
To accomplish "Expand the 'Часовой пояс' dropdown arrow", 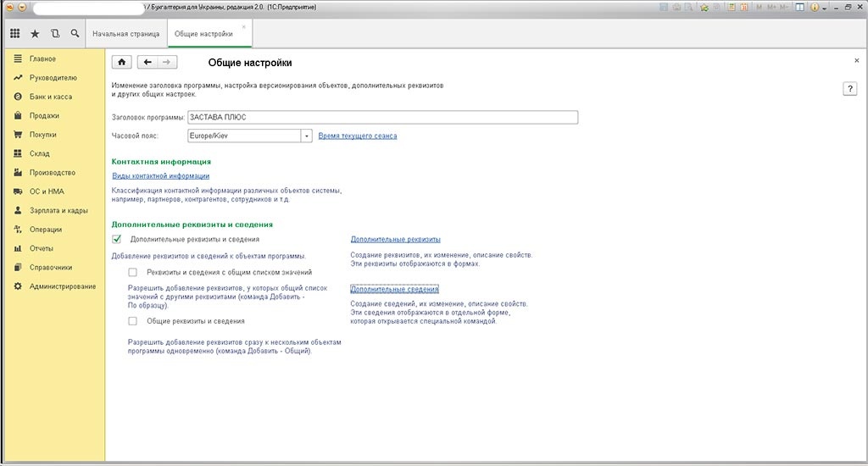I will click(x=306, y=136).
